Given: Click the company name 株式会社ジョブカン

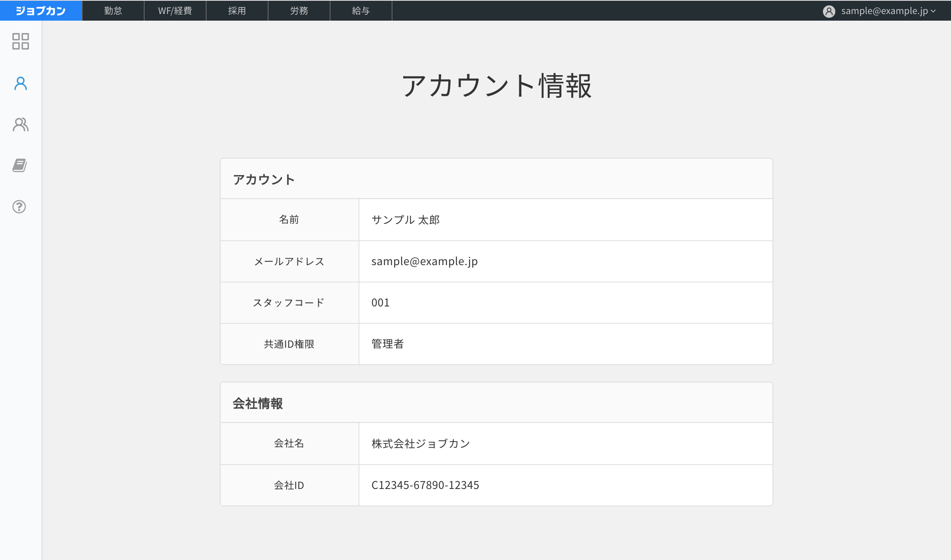Looking at the screenshot, I should click(421, 444).
